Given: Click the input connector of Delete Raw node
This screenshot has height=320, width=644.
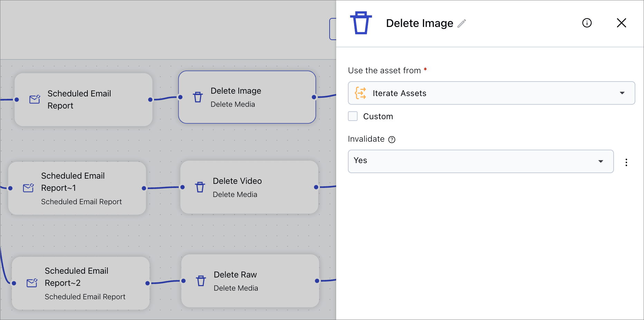Looking at the screenshot, I should click(x=183, y=281).
